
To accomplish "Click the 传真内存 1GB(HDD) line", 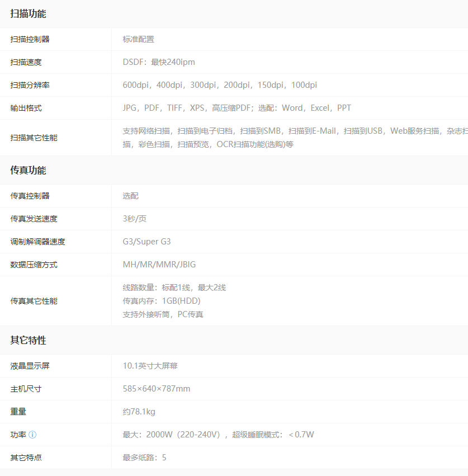I will click(162, 301).
